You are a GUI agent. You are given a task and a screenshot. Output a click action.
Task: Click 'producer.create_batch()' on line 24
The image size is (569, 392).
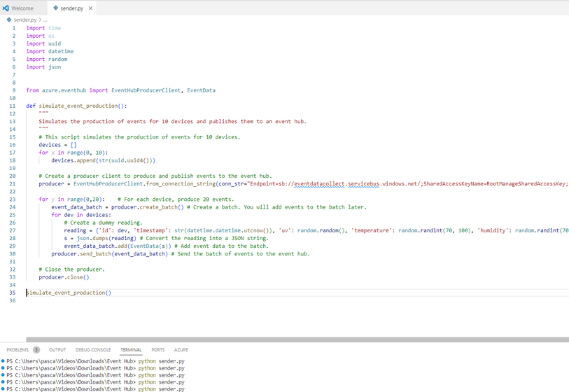148,207
